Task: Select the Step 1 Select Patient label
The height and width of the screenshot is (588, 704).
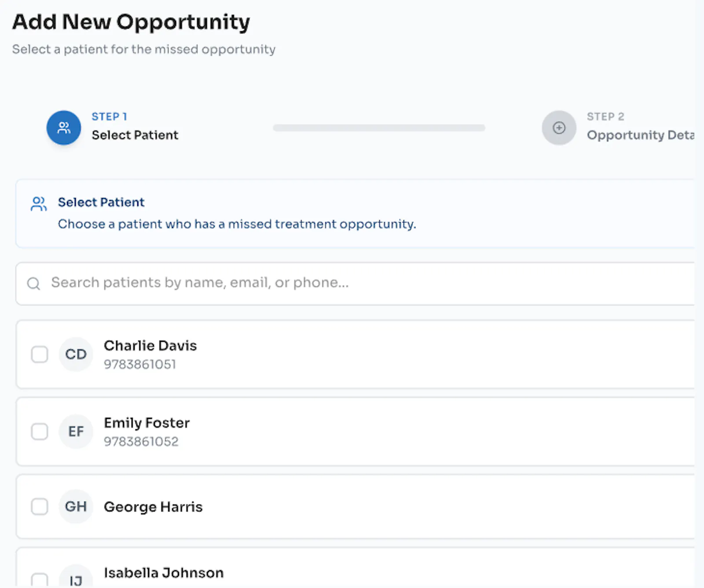Action: click(x=135, y=135)
